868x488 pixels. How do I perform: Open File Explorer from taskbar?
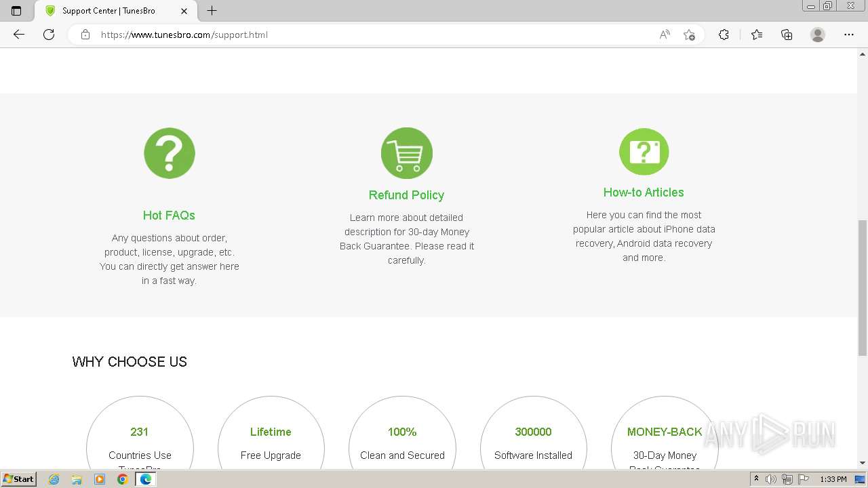point(77,479)
